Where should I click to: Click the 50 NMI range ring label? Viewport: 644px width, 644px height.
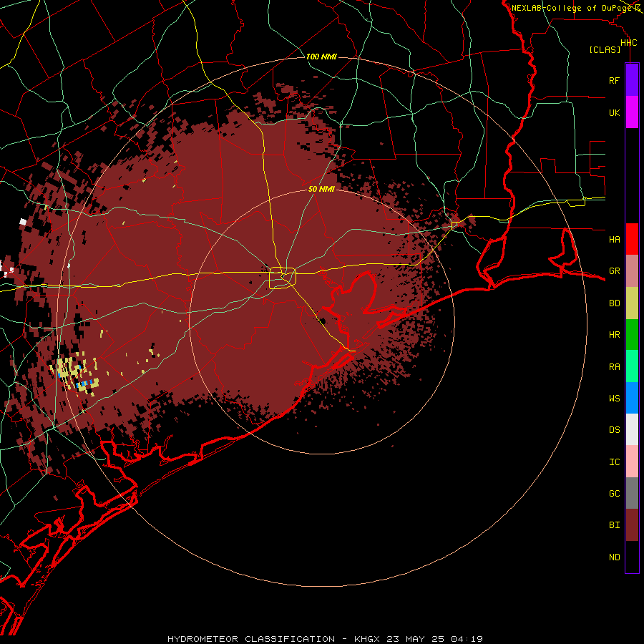coord(321,189)
